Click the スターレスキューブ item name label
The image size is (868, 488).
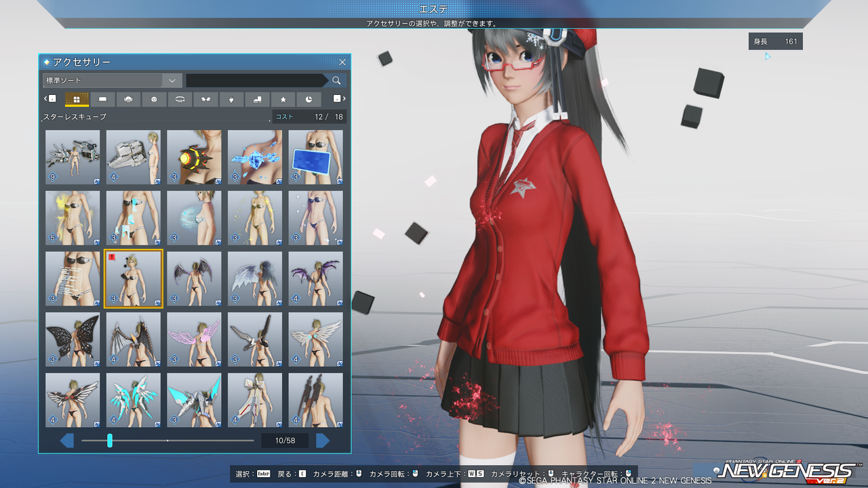tap(75, 117)
